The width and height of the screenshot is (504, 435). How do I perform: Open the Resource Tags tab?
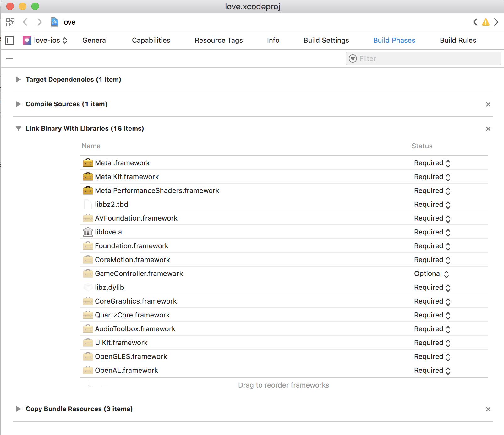(219, 40)
